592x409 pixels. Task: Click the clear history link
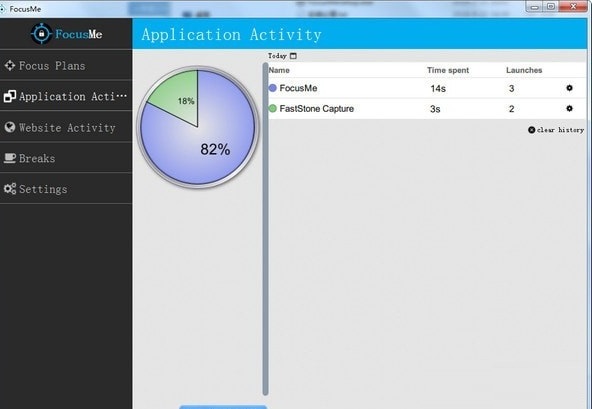[x=556, y=130]
